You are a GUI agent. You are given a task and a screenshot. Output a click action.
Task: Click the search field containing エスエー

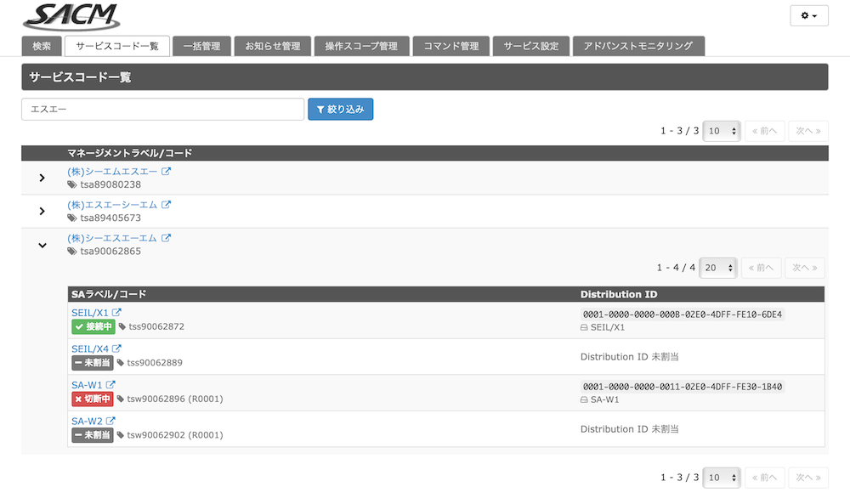tap(161, 109)
